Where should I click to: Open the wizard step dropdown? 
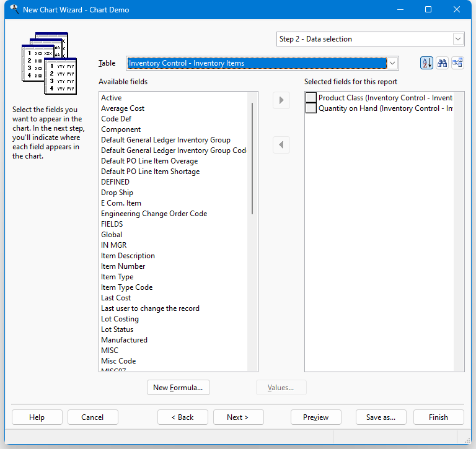click(458, 39)
